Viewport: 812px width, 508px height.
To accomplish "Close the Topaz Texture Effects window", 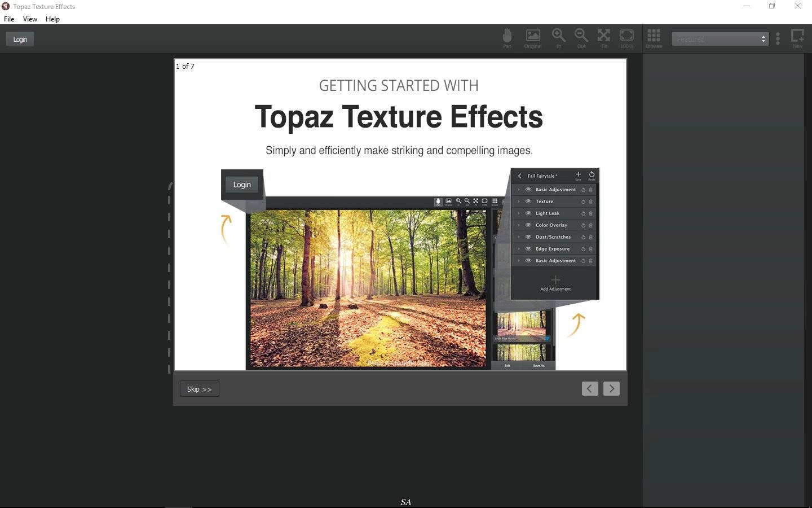I will pos(798,6).
